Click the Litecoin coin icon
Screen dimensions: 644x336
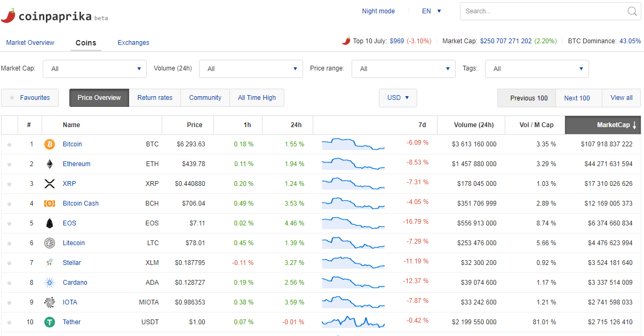[50, 243]
